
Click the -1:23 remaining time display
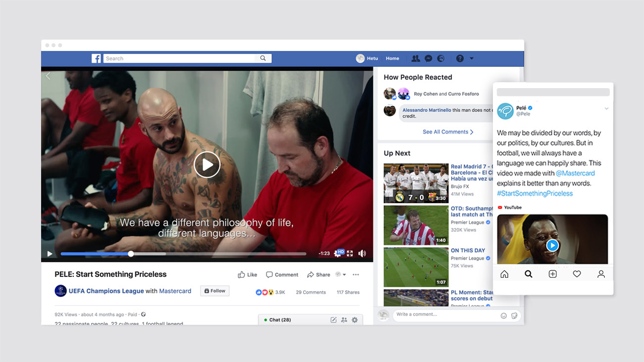click(324, 254)
